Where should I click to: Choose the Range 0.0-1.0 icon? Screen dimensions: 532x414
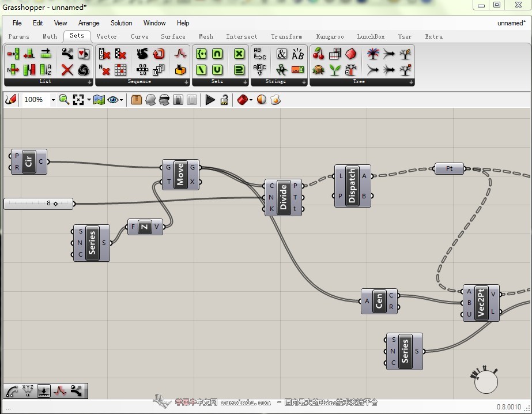[x=142, y=70]
